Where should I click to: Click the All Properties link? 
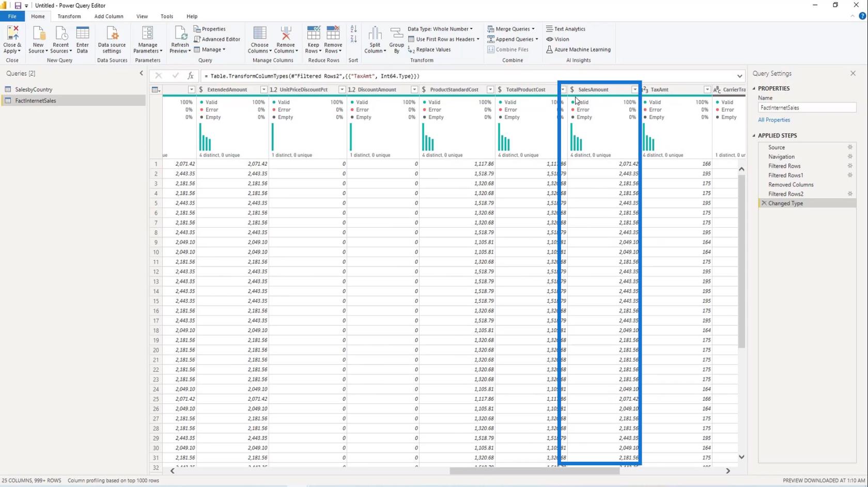pyautogui.click(x=774, y=120)
